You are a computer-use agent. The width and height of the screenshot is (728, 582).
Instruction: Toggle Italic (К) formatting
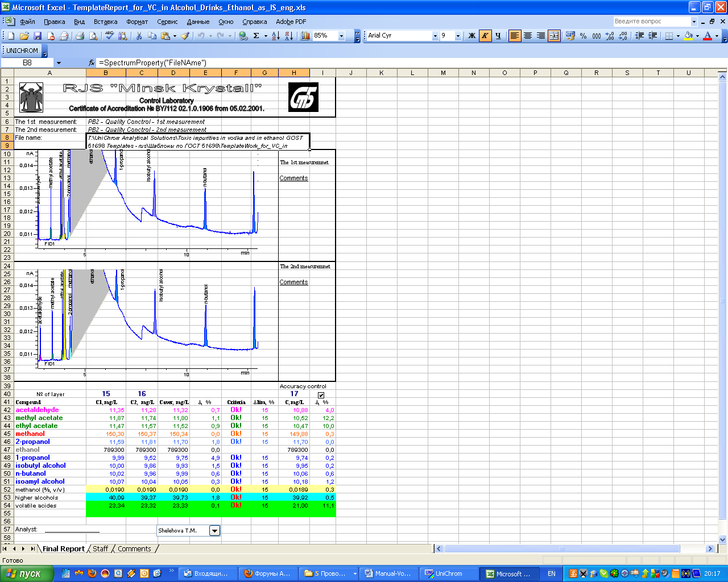(x=485, y=36)
